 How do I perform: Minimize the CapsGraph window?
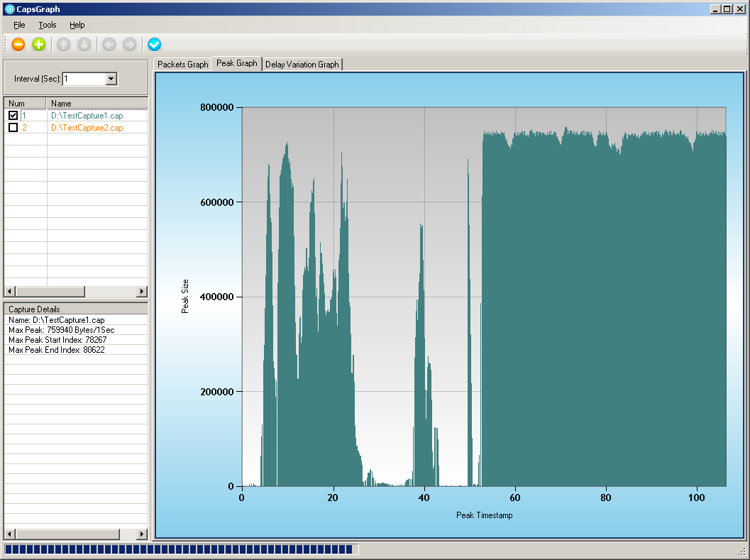pyautogui.click(x=715, y=9)
